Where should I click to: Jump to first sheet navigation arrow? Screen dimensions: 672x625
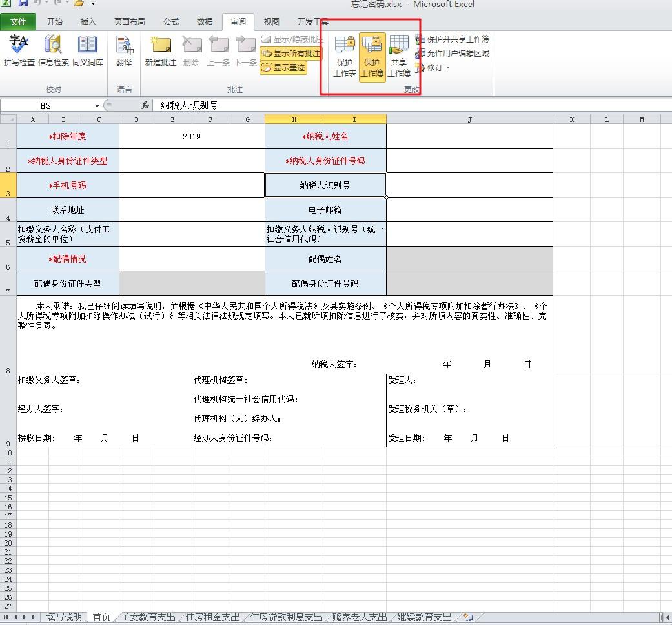pos(6,617)
